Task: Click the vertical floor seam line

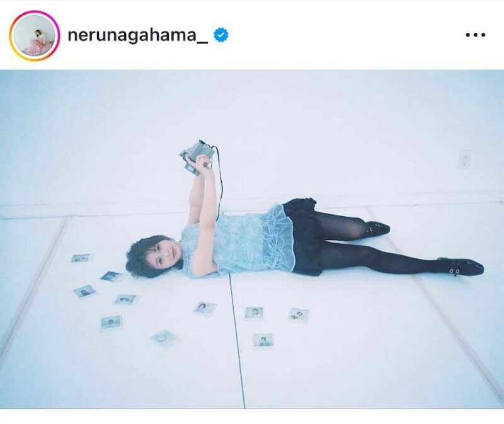Action: click(237, 341)
